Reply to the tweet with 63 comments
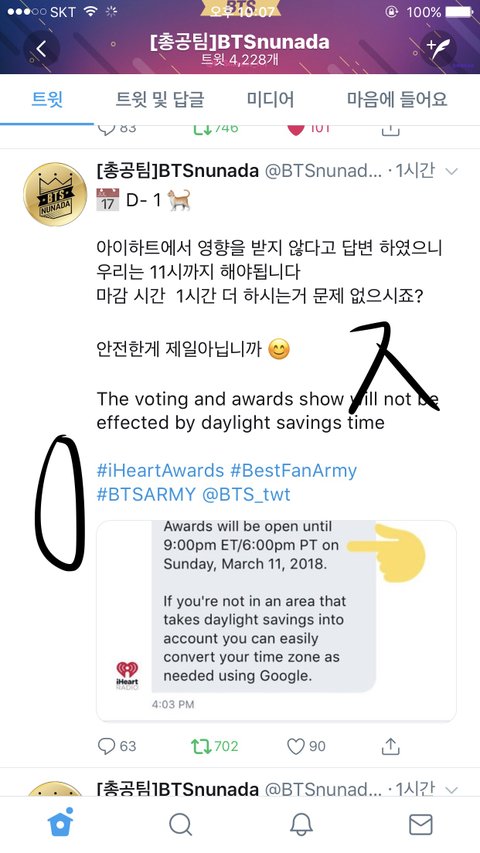 point(116,746)
